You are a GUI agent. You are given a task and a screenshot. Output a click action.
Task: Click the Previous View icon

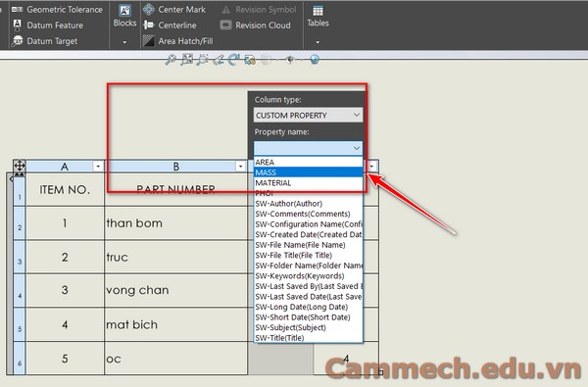tap(218, 60)
